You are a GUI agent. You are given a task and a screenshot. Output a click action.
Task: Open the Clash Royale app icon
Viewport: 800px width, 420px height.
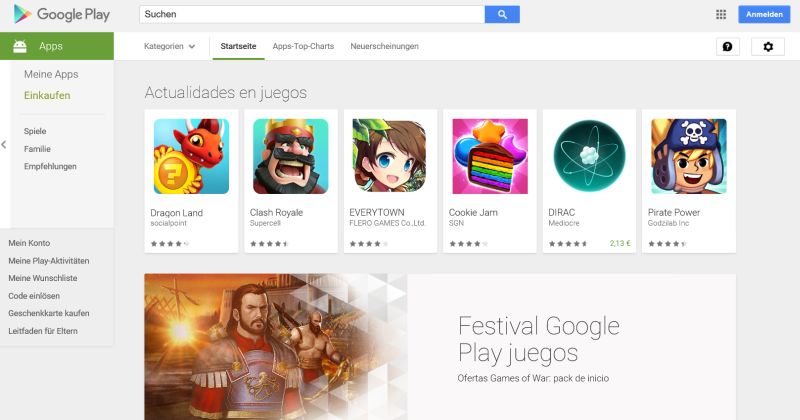291,156
